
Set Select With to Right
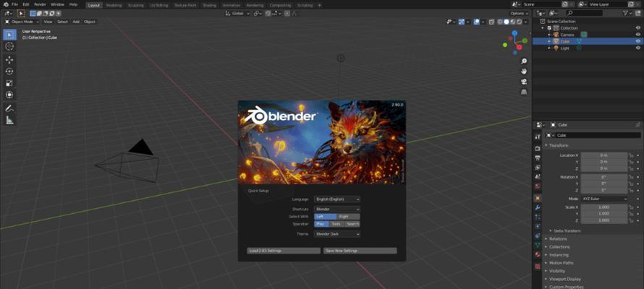point(348,217)
